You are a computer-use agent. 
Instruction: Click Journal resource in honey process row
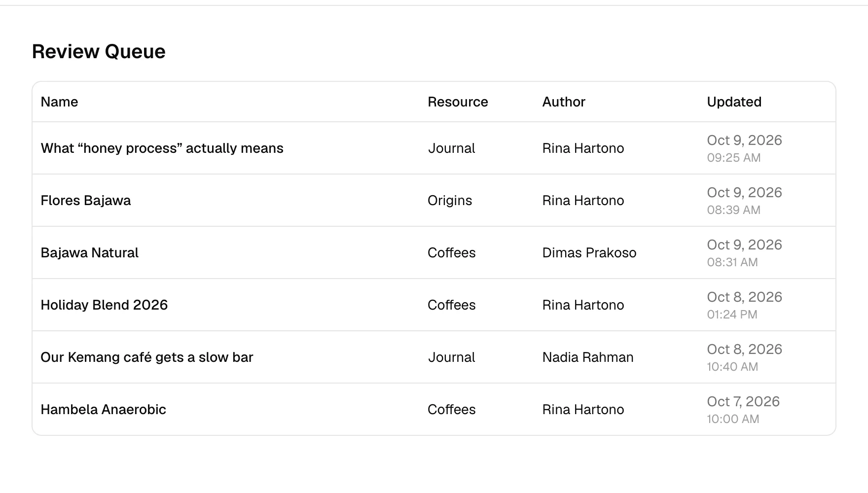451,148
